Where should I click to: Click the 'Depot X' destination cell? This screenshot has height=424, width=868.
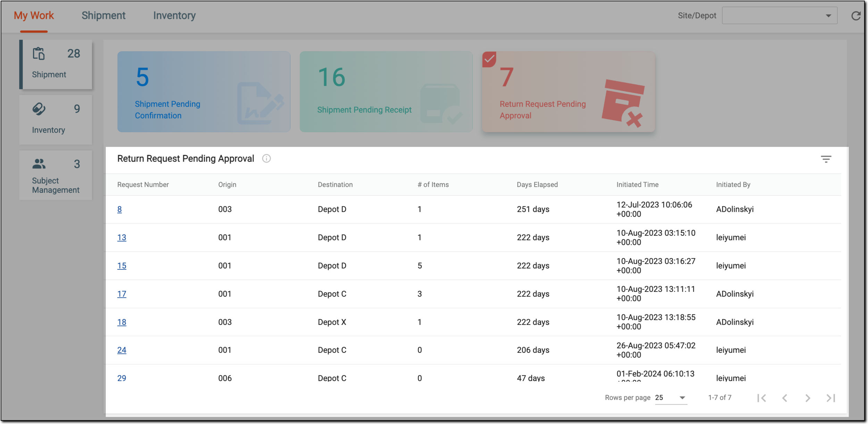point(332,322)
